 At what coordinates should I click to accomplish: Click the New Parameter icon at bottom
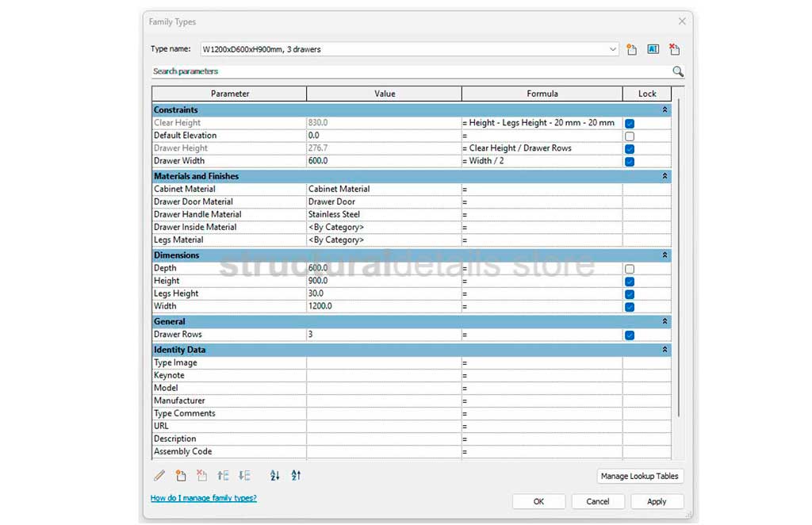point(181,476)
